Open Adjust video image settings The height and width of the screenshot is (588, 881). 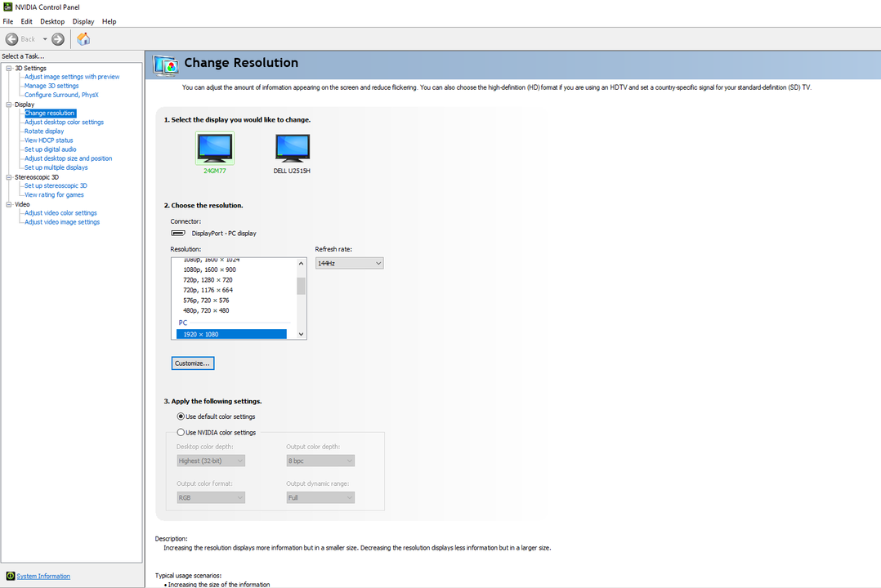click(x=62, y=222)
